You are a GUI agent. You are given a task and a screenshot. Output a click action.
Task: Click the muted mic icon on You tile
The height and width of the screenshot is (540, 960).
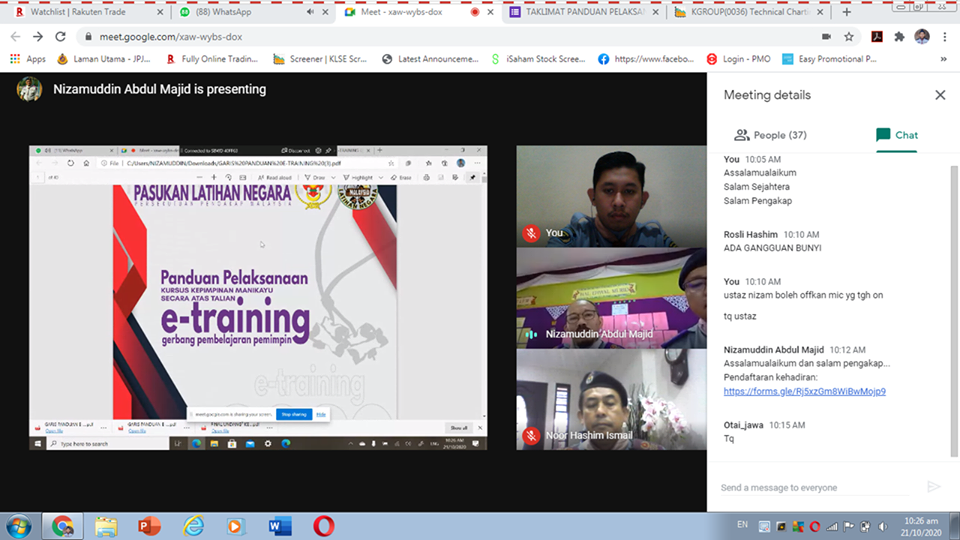tap(531, 233)
